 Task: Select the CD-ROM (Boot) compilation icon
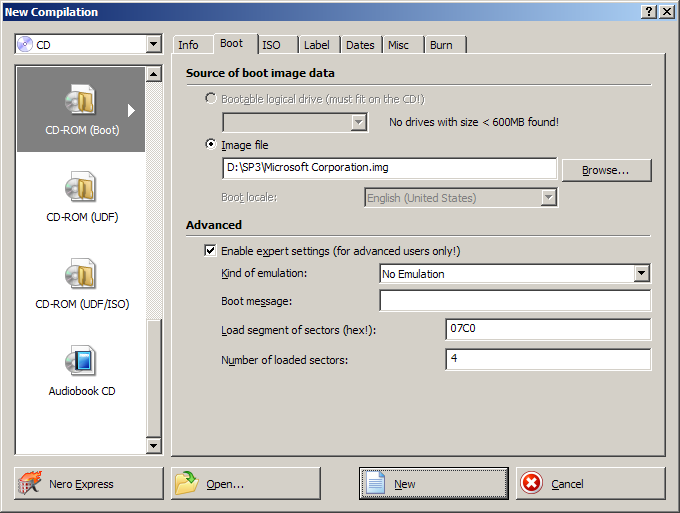pos(80,102)
